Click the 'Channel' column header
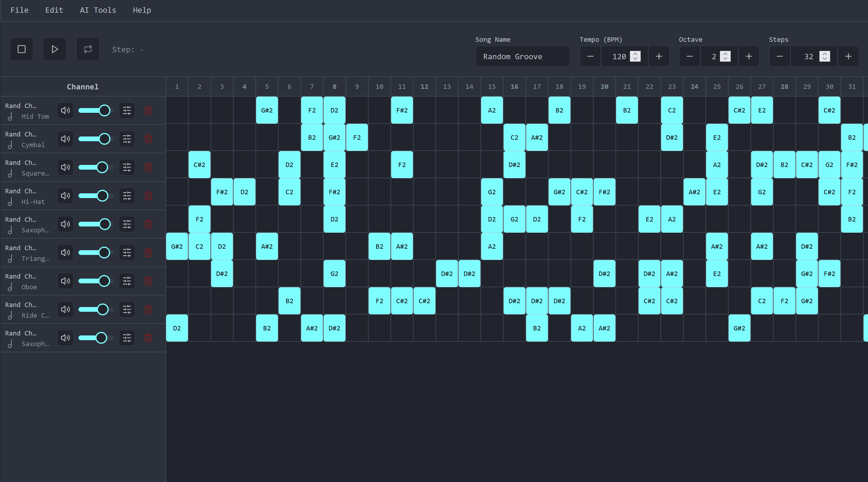Viewport: 868px width, 482px height. [83, 87]
